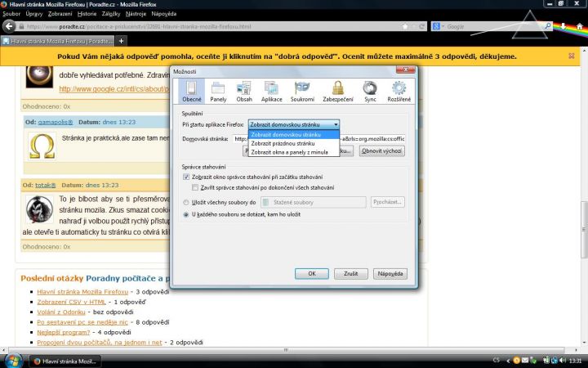Image resolution: width=588 pixels, height=368 pixels.
Task: Click the clock showing 13:31
Action: (576, 361)
